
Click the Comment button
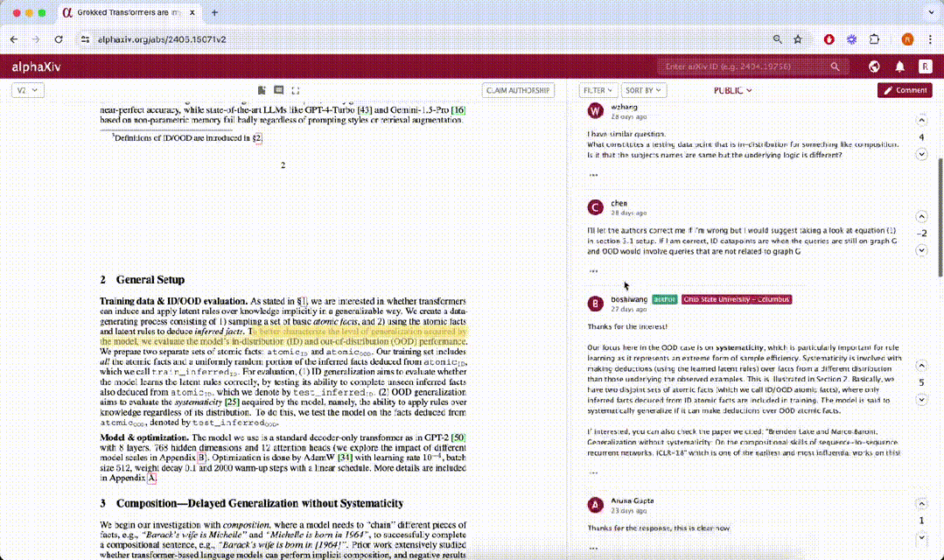[905, 90]
